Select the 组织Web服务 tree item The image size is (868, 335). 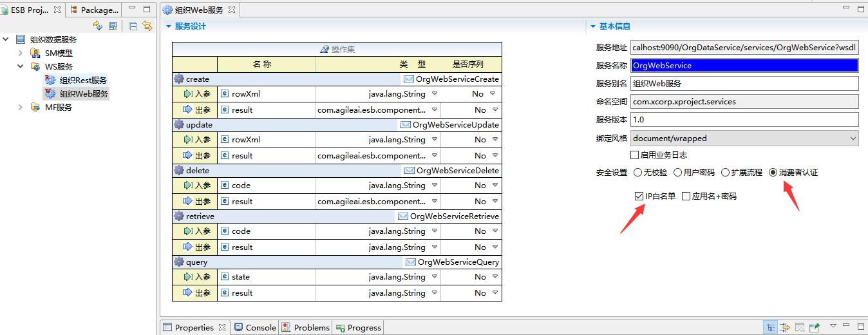(x=77, y=93)
